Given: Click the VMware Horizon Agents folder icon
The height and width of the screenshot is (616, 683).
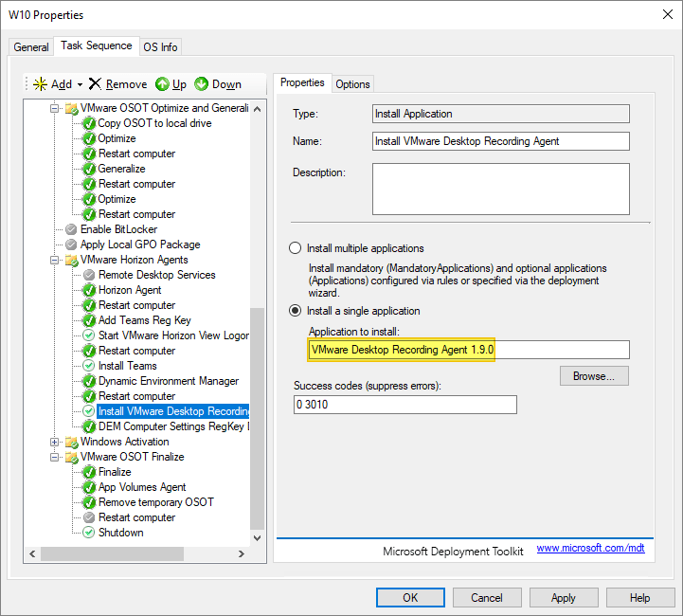Looking at the screenshot, I should (x=71, y=260).
